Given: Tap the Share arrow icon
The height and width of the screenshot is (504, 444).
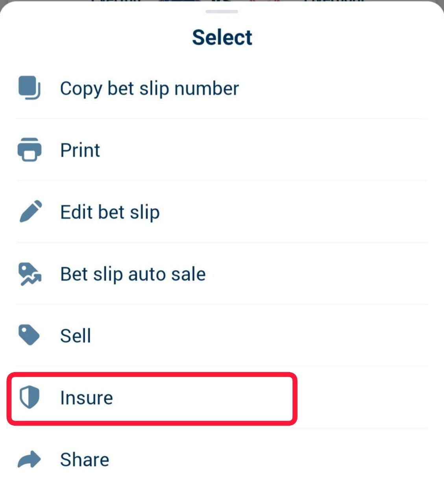Looking at the screenshot, I should [30, 460].
